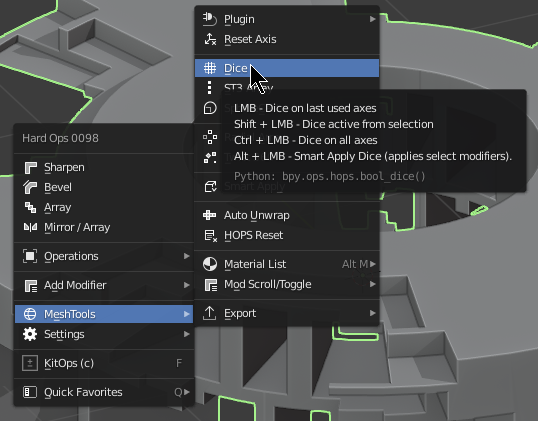Expand the Export submenu arrow
This screenshot has height=421, width=538.
[373, 313]
